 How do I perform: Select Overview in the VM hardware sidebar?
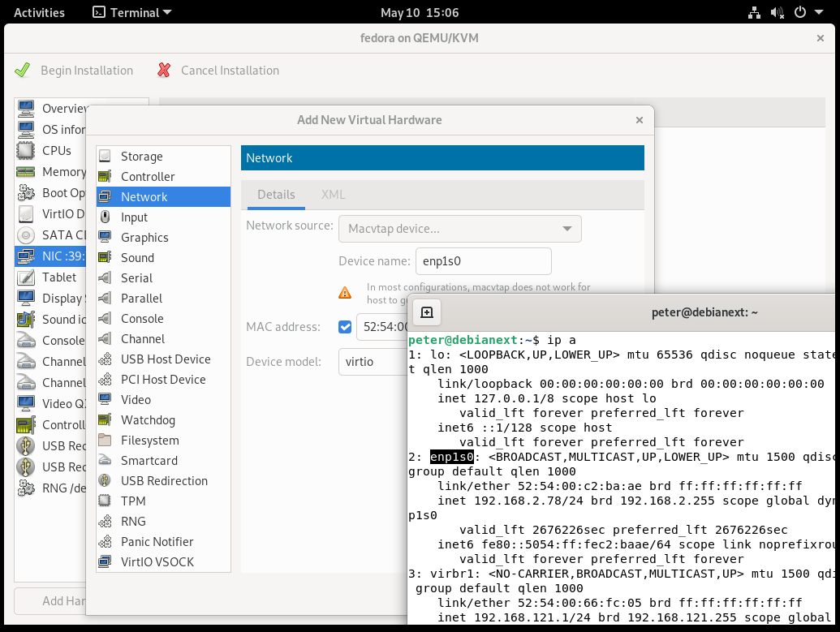[x=51, y=109]
